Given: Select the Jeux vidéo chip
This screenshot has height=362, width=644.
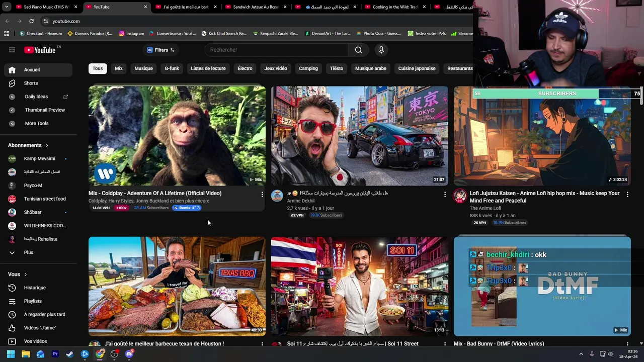Looking at the screenshot, I should tap(276, 68).
